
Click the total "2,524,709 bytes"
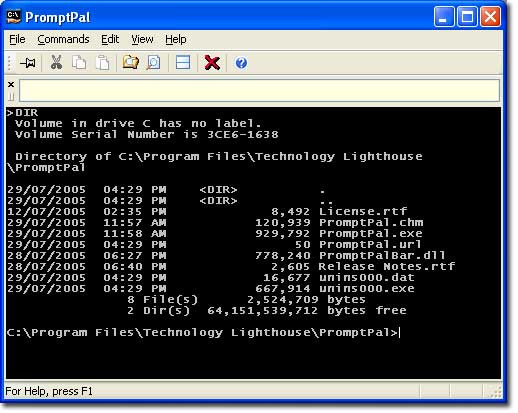coord(306,299)
